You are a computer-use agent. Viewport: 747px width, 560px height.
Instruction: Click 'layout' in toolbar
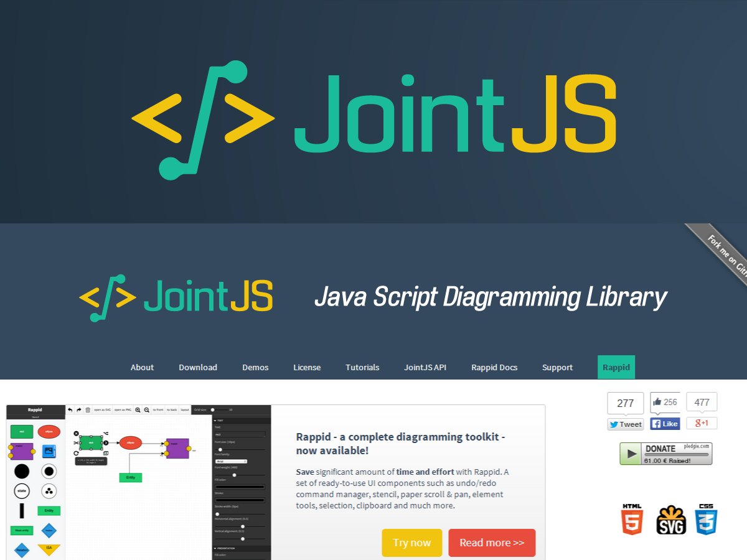click(x=185, y=409)
